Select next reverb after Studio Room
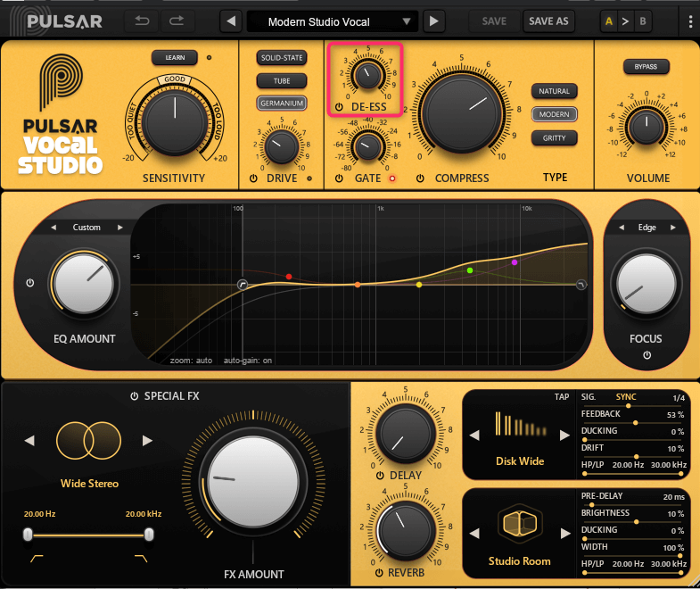 [565, 533]
